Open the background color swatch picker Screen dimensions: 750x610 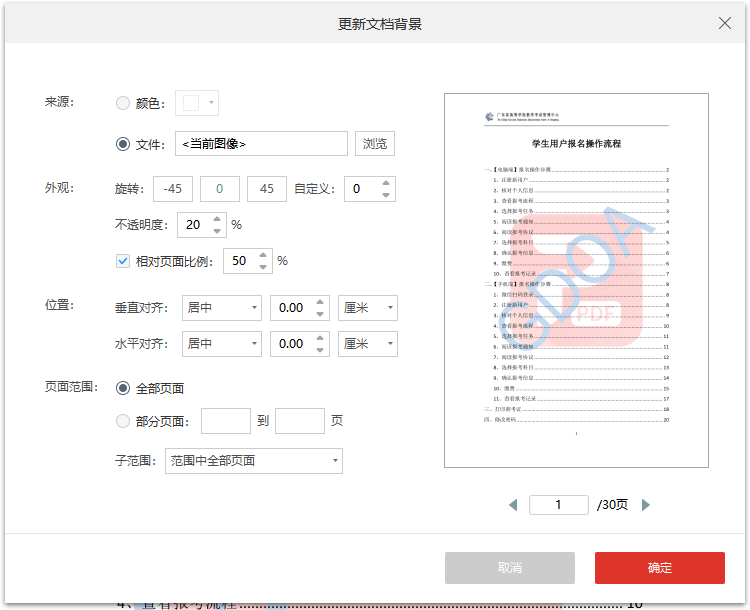[x=197, y=103]
